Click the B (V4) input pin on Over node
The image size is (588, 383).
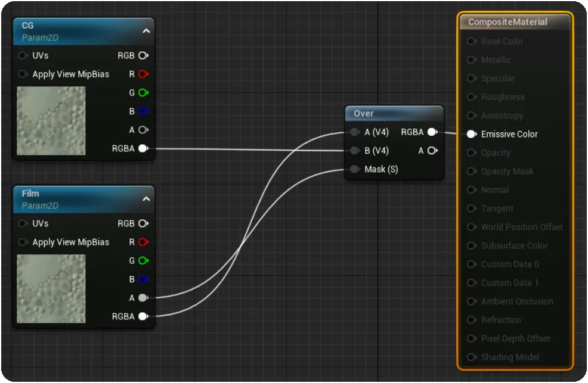pyautogui.click(x=354, y=151)
